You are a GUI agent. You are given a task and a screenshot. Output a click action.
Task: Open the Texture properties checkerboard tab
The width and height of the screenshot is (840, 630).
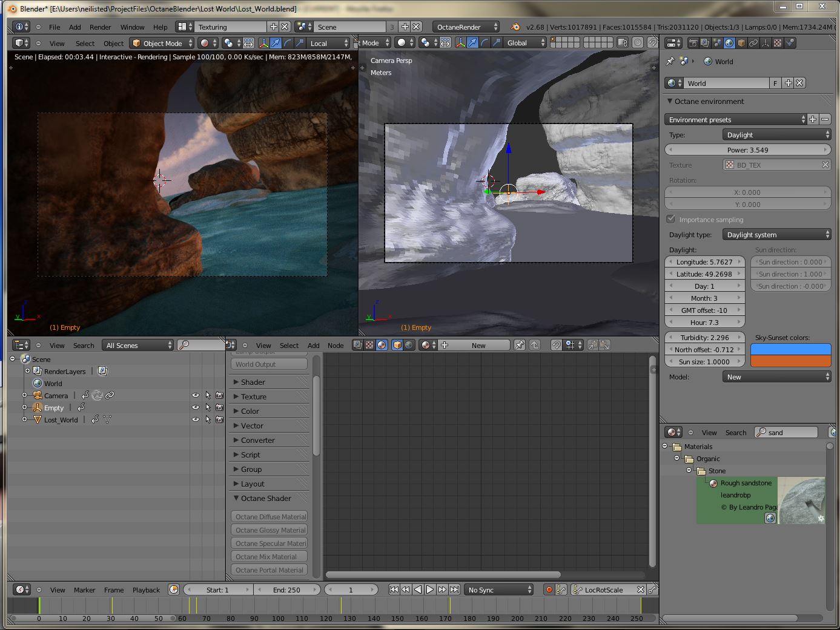(778, 43)
